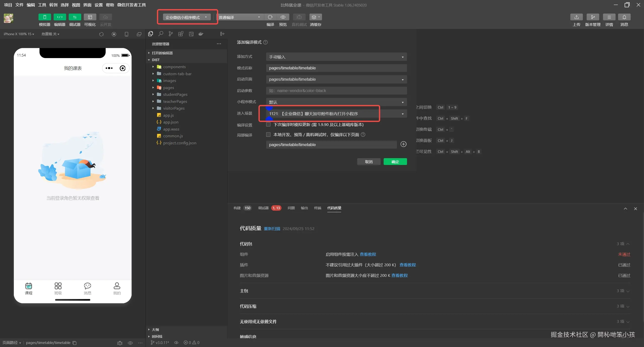Viewport: 644px width, 347px height.
Task: Click the upload icon
Action: [x=576, y=17]
